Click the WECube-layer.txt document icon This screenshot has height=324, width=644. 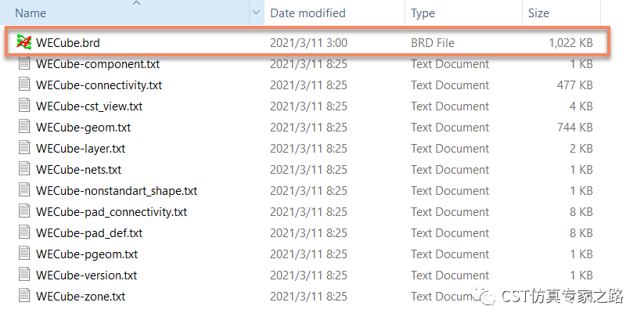pos(23,149)
